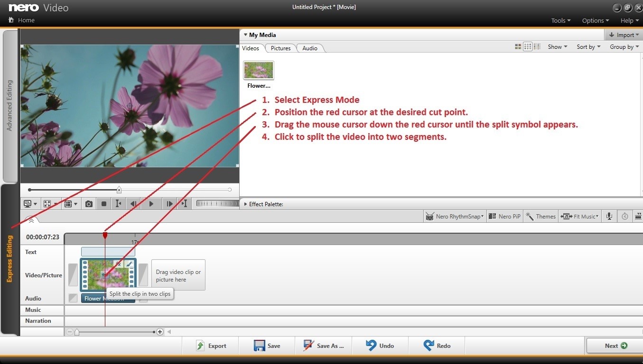Image resolution: width=643 pixels, height=364 pixels.
Task: Redo the last undone action
Action: tap(437, 346)
